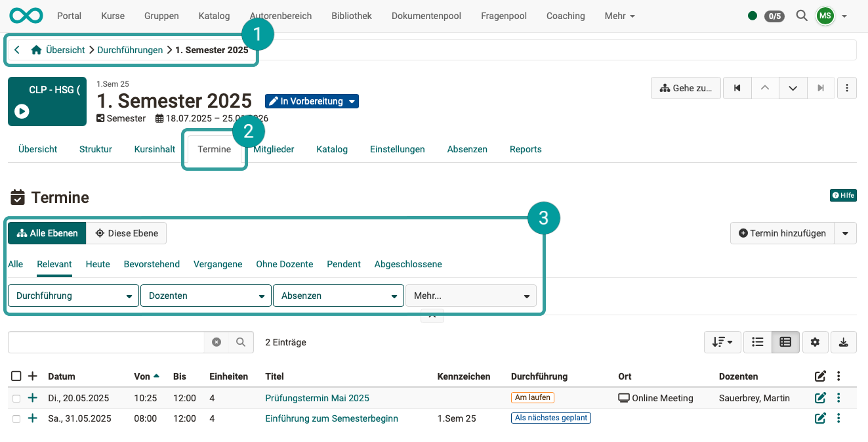Navigate home using the house icon
The height and width of the screenshot is (442, 868).
[x=37, y=49]
